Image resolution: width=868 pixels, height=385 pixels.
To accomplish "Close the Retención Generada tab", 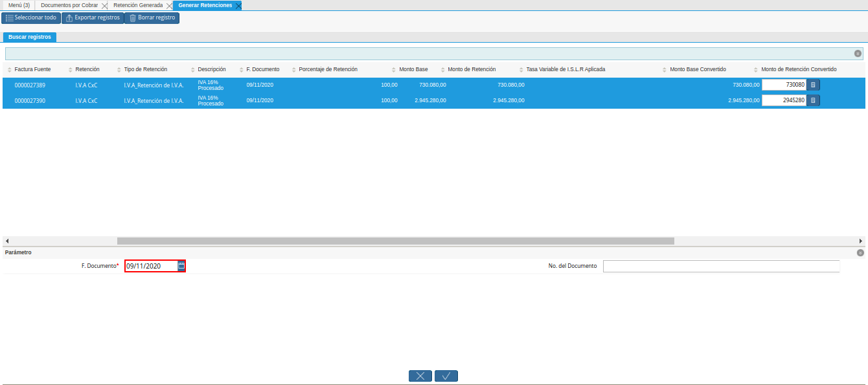I will coord(169,5).
